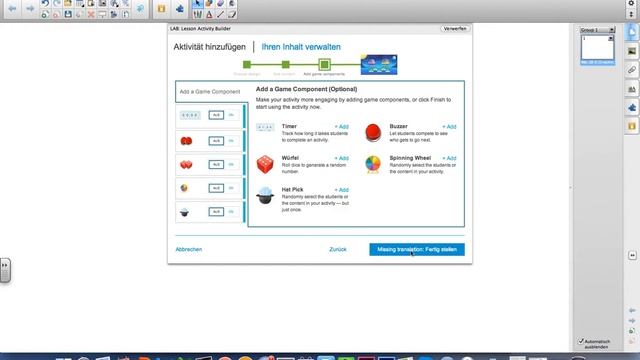Add the Hat Pick component
The height and width of the screenshot is (360, 640).
(x=342, y=190)
